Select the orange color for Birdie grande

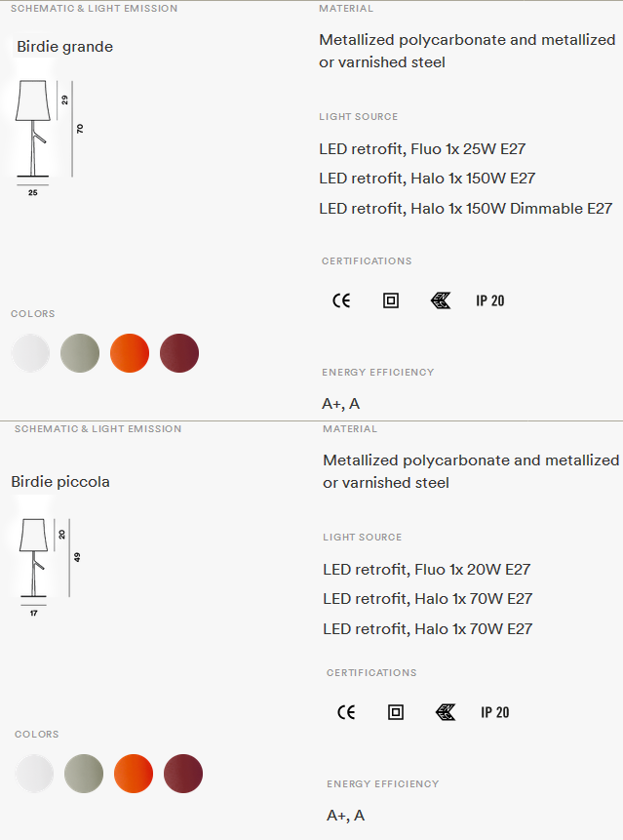click(x=130, y=353)
